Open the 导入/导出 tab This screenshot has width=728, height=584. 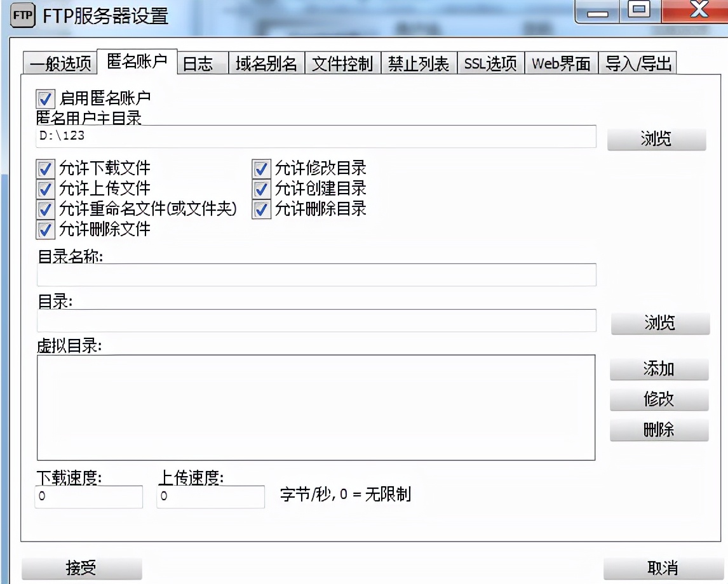(638, 63)
